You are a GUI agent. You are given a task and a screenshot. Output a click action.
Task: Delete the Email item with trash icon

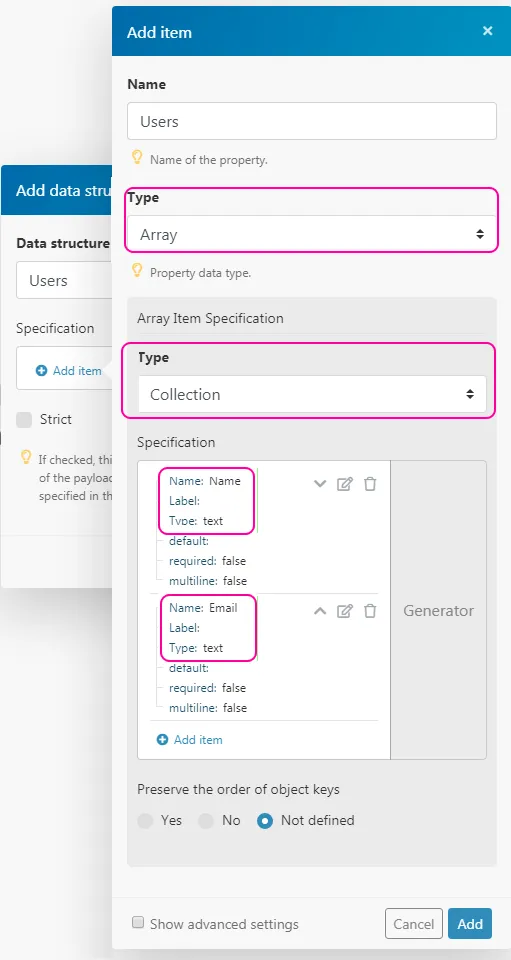coord(370,611)
